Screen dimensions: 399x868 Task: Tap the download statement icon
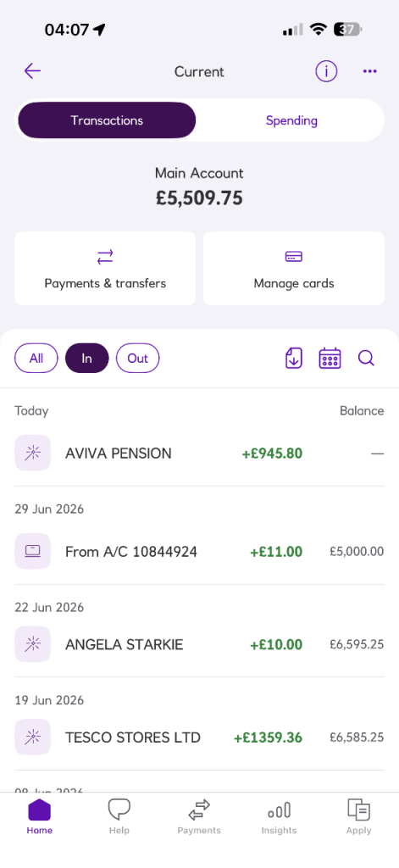coord(293,359)
